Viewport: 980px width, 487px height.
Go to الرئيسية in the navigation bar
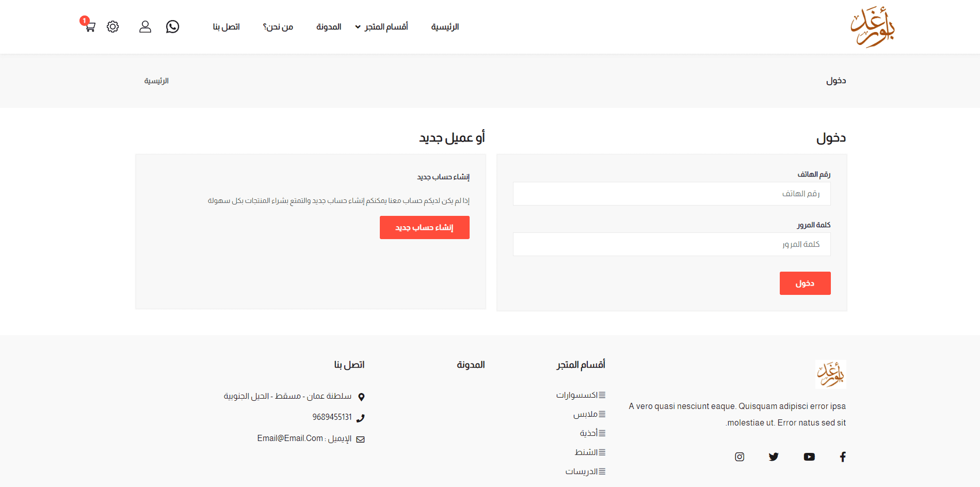pos(445,27)
